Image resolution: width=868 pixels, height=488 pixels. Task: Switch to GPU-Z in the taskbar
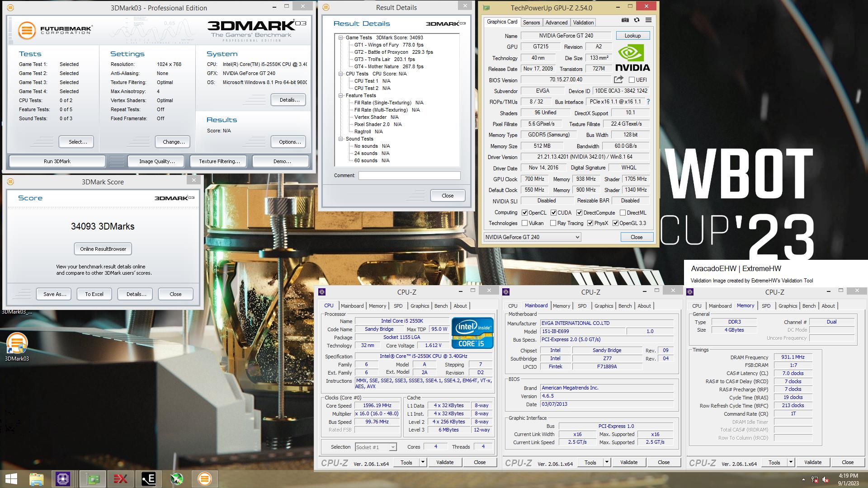[93, 479]
